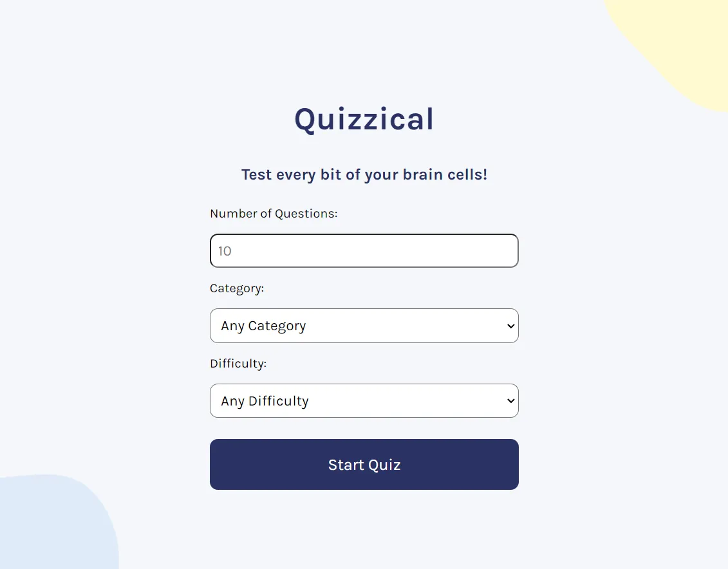This screenshot has width=728, height=569.
Task: Click the Category label
Action: tap(236, 288)
